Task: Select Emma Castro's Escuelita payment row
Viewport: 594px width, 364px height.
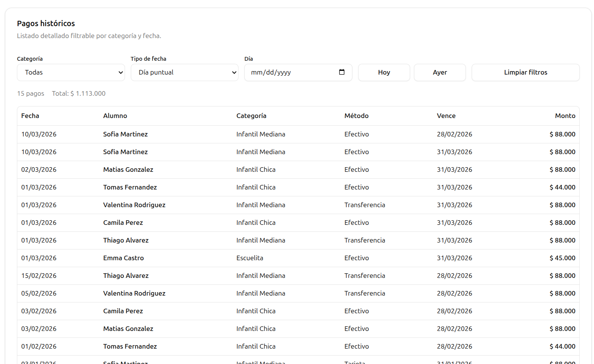Action: (x=123, y=258)
